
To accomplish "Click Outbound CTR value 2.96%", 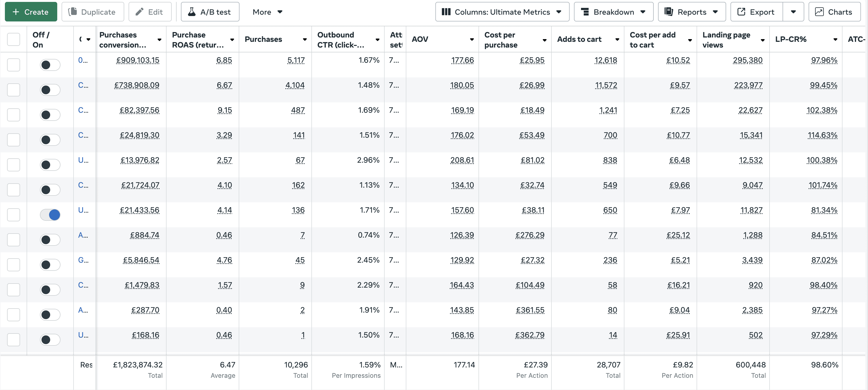I will pos(368,160).
